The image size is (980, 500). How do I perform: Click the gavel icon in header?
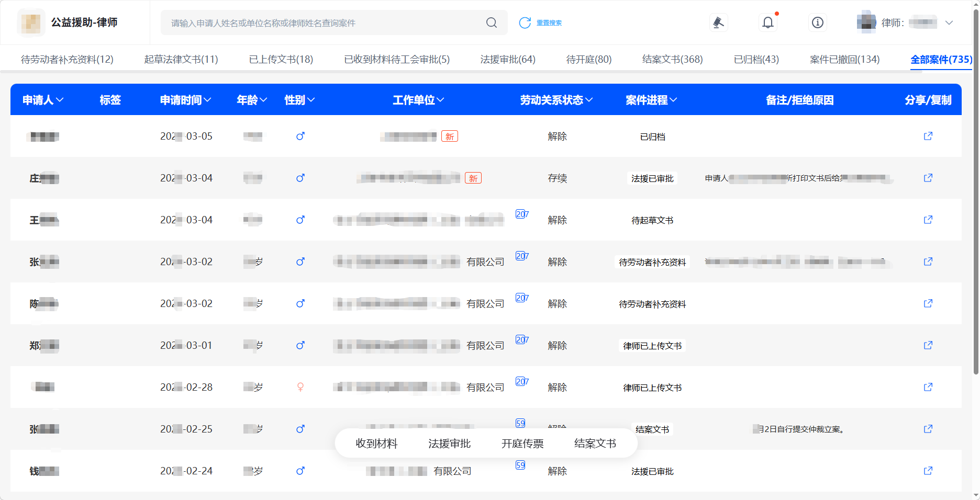[x=718, y=22]
